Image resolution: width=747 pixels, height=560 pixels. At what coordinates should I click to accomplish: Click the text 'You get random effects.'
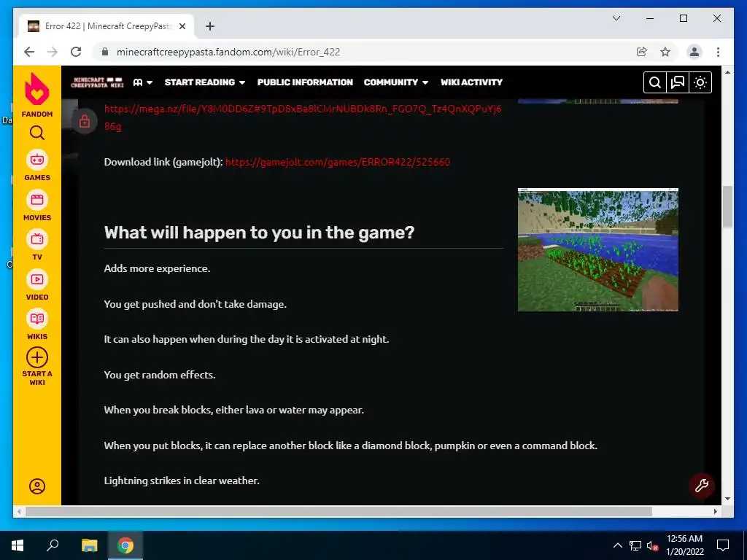click(160, 375)
